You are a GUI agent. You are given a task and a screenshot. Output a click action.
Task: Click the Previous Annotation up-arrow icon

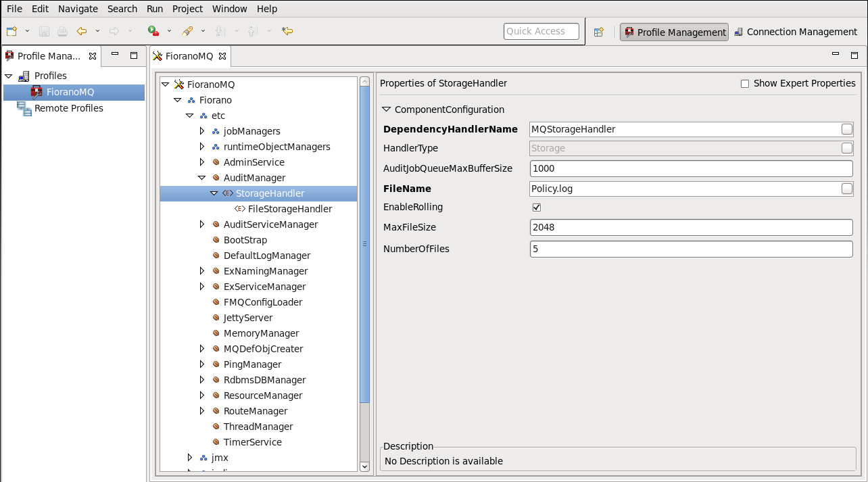coord(252,31)
